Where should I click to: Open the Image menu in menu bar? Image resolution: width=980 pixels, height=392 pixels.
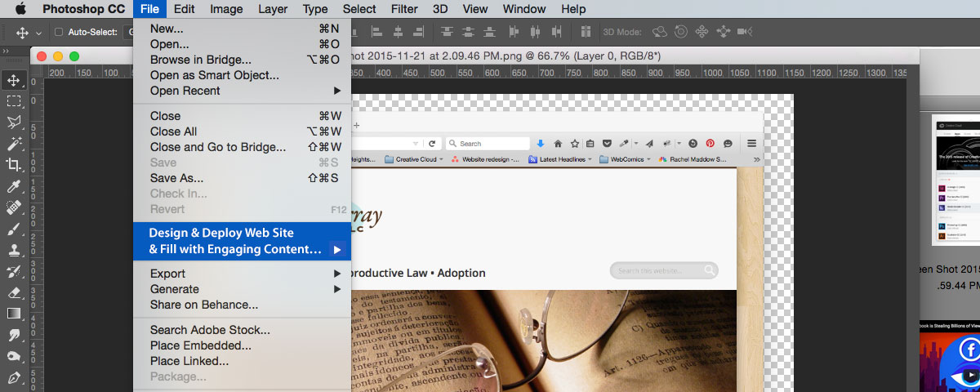pyautogui.click(x=226, y=9)
